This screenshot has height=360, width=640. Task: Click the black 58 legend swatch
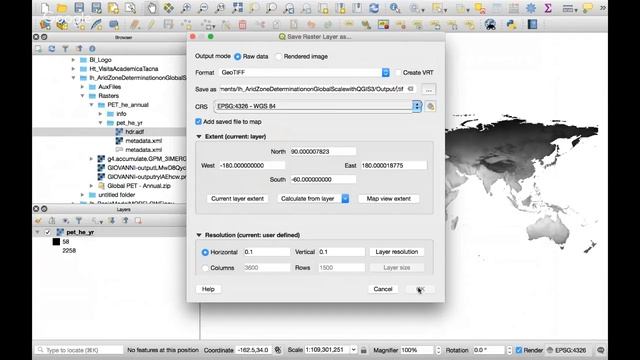56,242
